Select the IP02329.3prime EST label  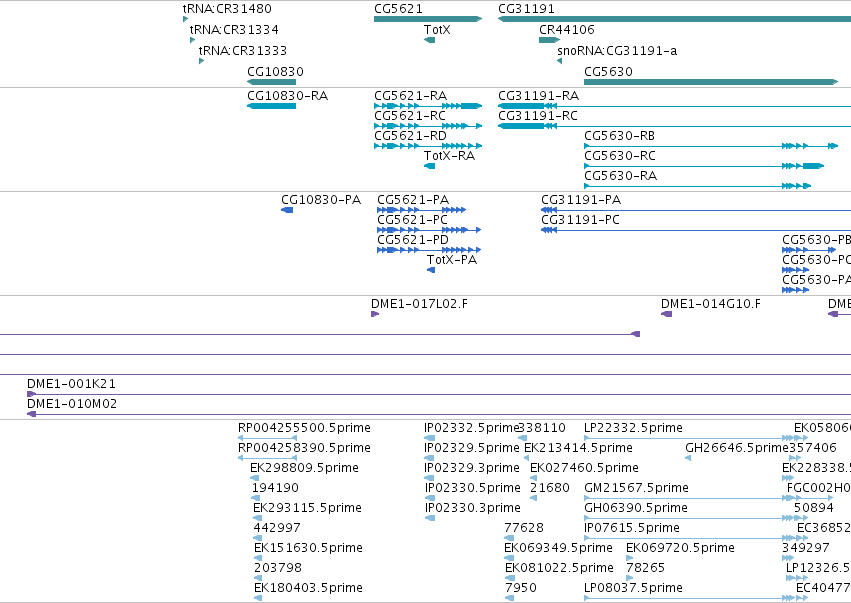coord(472,468)
